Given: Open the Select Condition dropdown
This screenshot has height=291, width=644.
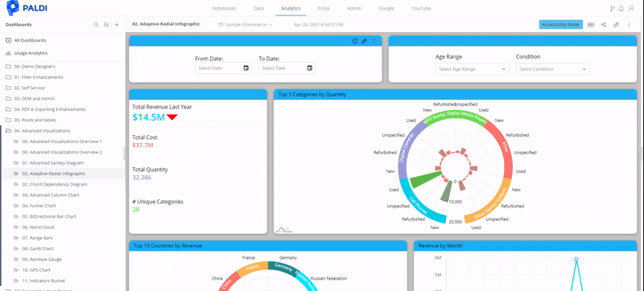Looking at the screenshot, I should [552, 69].
